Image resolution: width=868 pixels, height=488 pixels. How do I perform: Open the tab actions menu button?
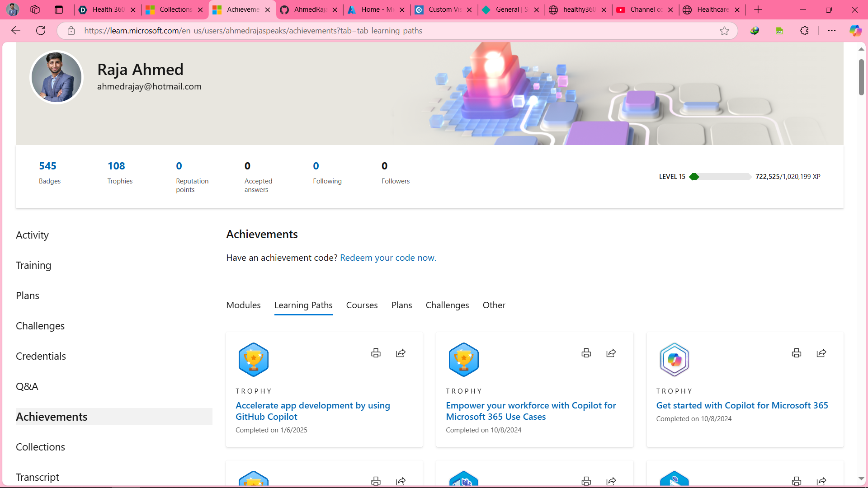click(x=59, y=9)
